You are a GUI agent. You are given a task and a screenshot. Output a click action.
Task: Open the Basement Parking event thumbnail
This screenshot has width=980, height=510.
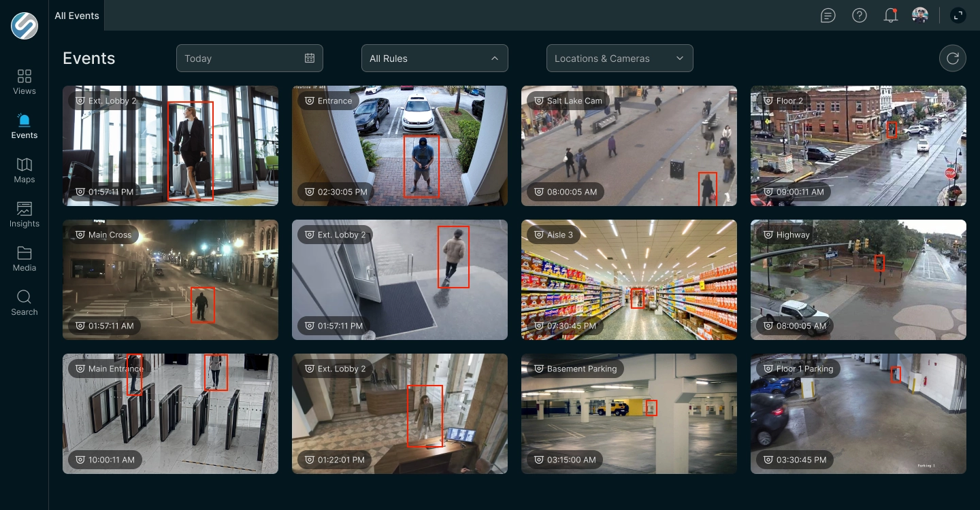(x=629, y=413)
